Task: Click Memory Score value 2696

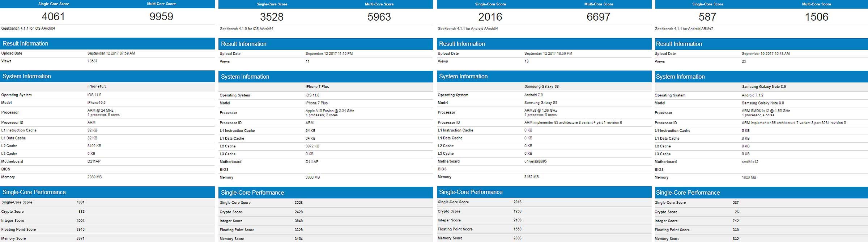Action: point(517,238)
